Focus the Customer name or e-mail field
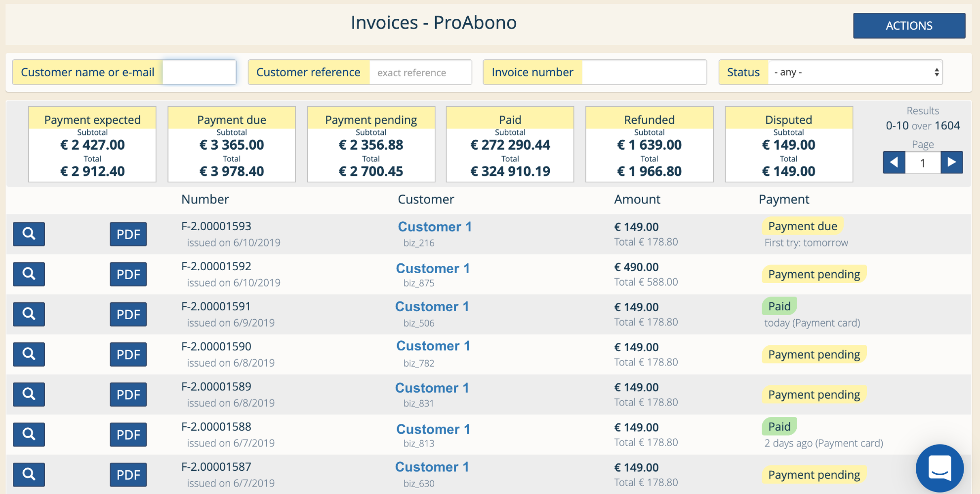This screenshot has width=980, height=494. 199,72
